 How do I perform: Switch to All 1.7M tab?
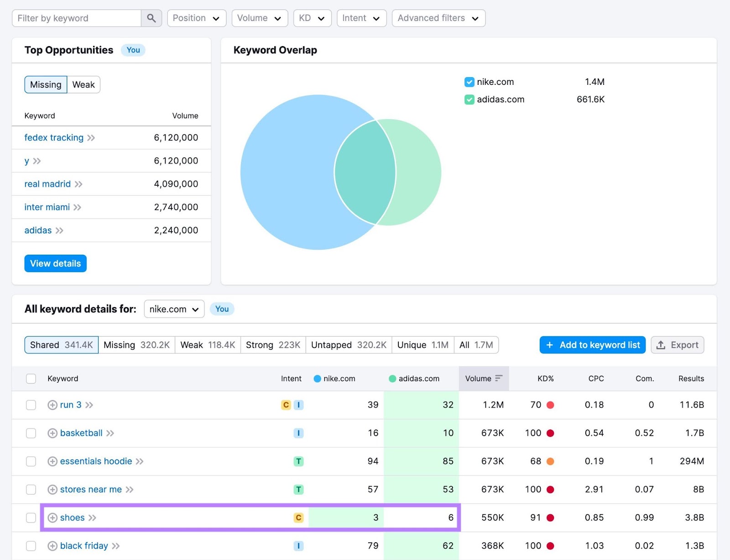click(476, 345)
